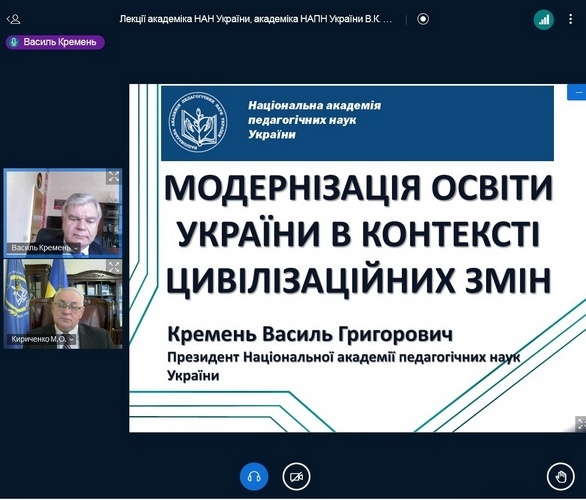Click the recording indicator icon
586x500 pixels.
point(423,19)
